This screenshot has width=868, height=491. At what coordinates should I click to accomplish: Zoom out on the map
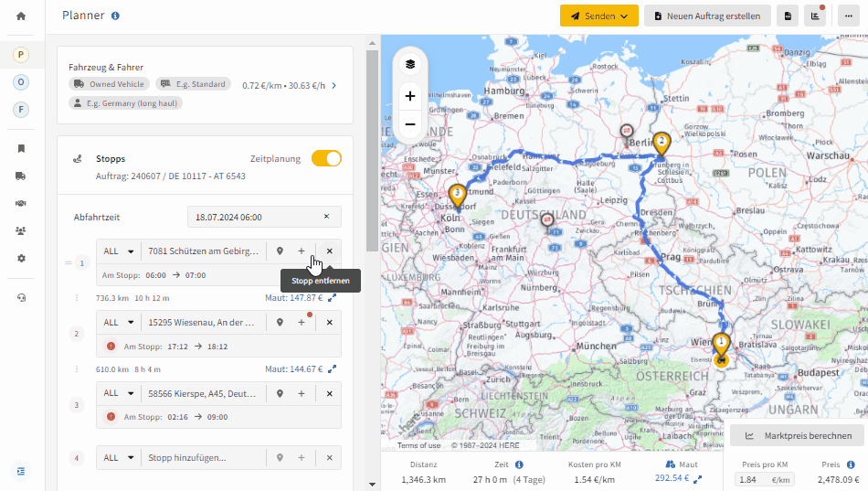tap(410, 124)
